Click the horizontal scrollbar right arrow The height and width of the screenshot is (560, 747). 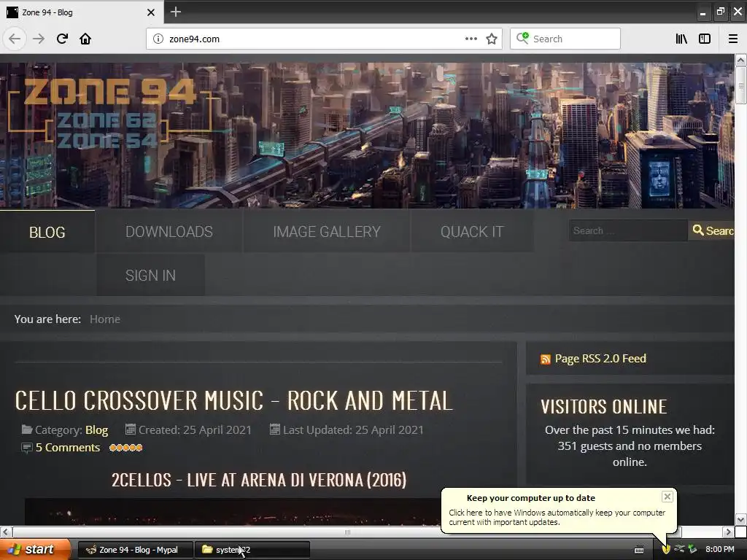point(728,532)
